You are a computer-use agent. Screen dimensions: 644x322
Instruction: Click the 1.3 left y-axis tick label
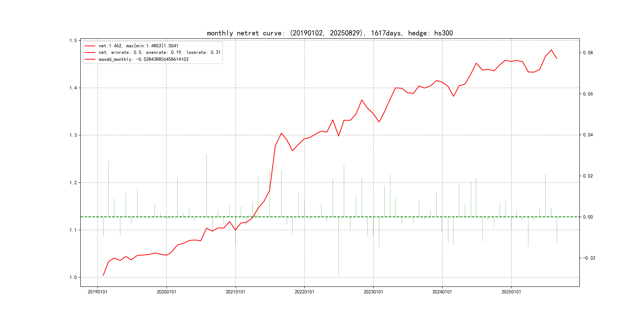point(73,135)
